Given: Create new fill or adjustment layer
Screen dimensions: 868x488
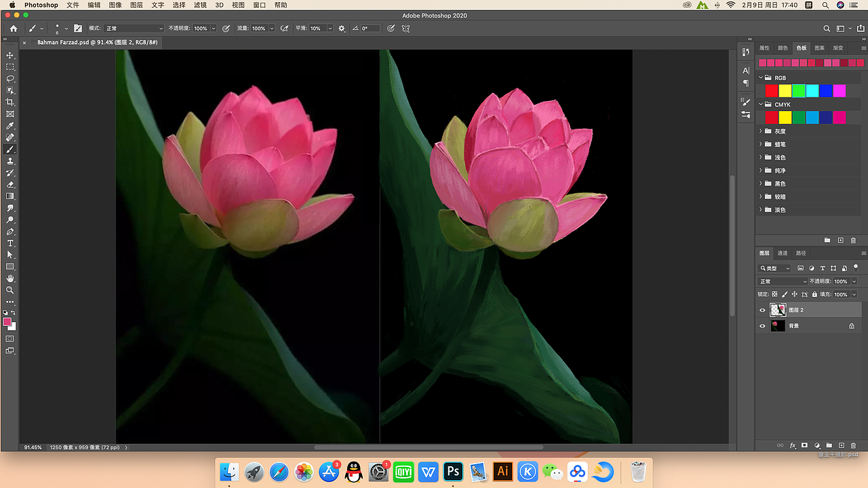Looking at the screenshot, I should point(816,445).
